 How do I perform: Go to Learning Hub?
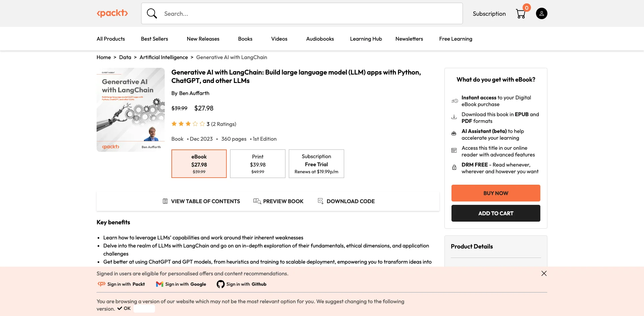point(366,39)
